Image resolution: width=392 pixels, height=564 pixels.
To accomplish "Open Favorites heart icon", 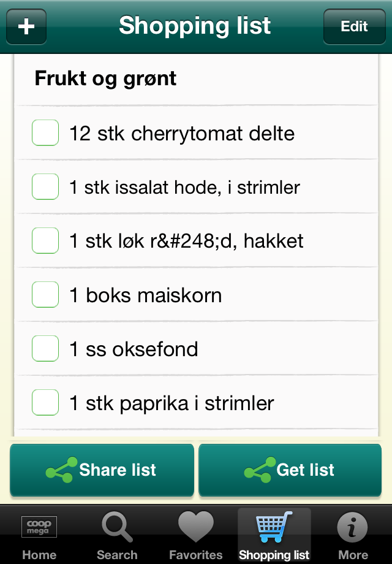I will point(195,527).
